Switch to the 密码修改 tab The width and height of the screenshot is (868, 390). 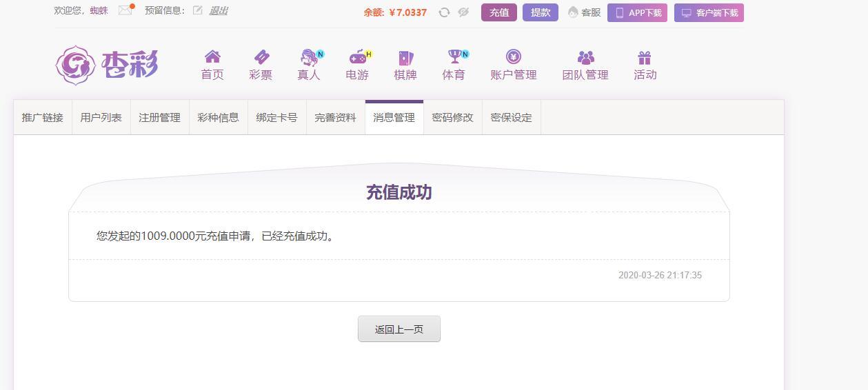(453, 117)
